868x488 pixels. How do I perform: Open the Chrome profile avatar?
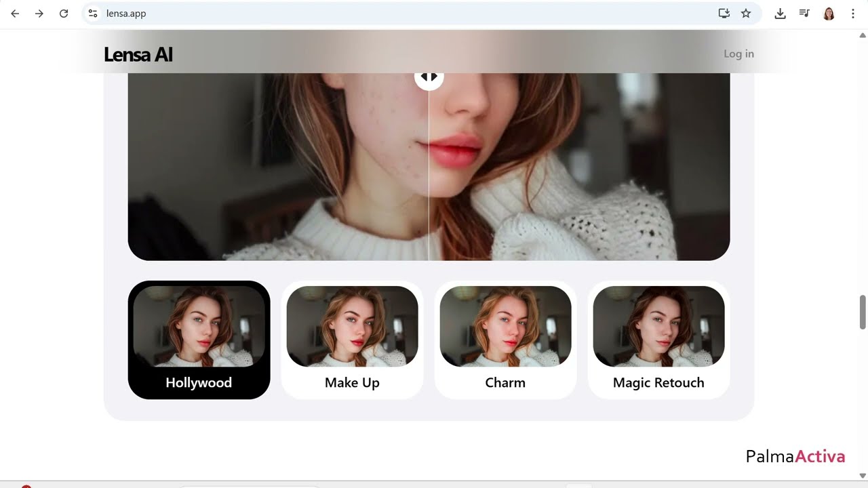[x=829, y=14]
